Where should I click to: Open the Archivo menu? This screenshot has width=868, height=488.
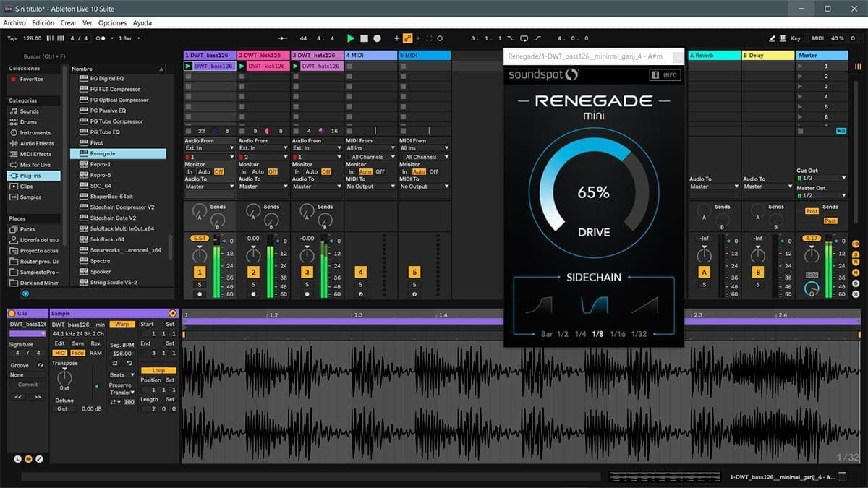14,23
